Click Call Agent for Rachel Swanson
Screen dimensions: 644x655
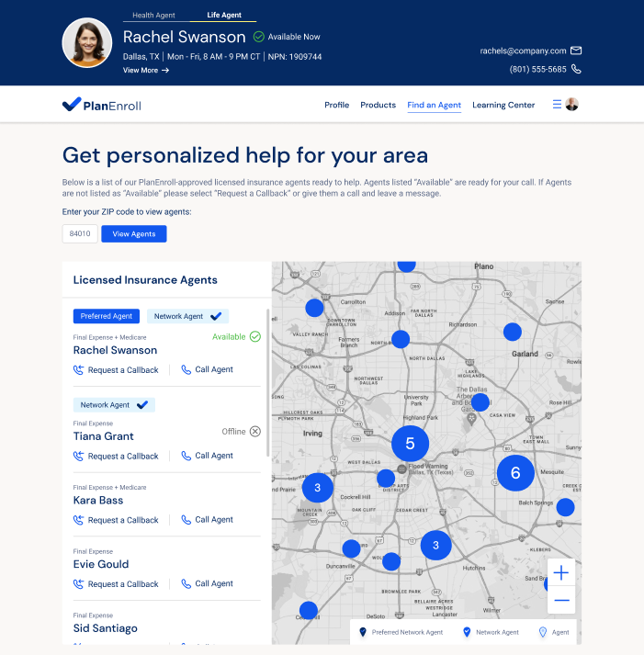[214, 369]
